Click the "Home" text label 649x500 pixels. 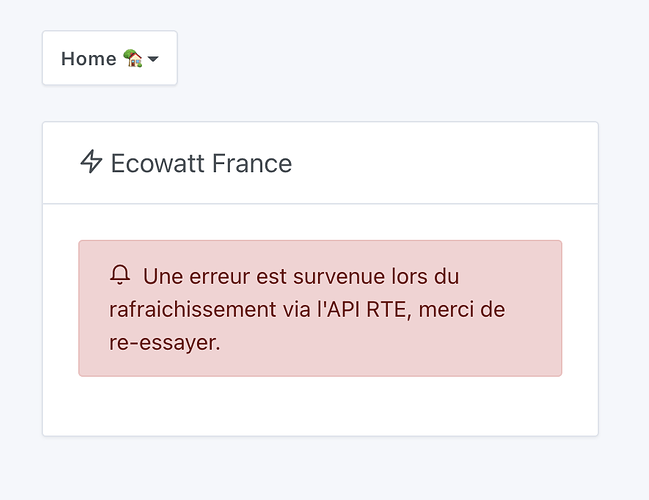coord(88,59)
